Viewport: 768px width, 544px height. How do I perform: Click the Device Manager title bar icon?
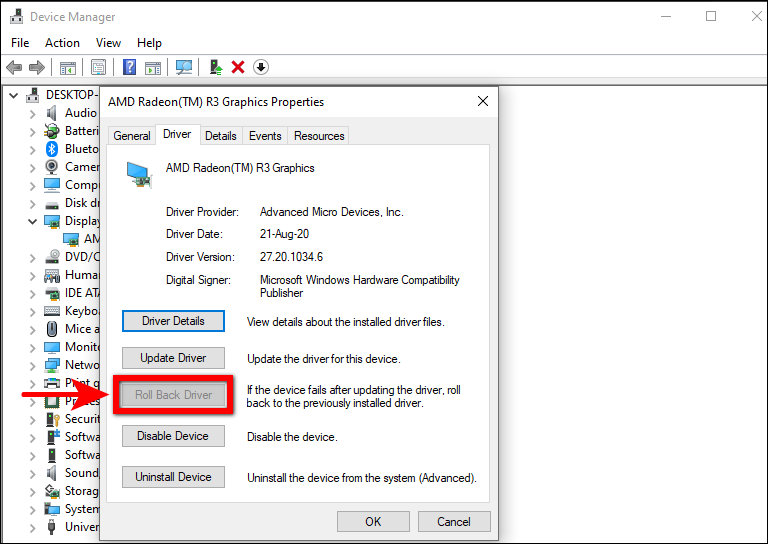(16, 16)
